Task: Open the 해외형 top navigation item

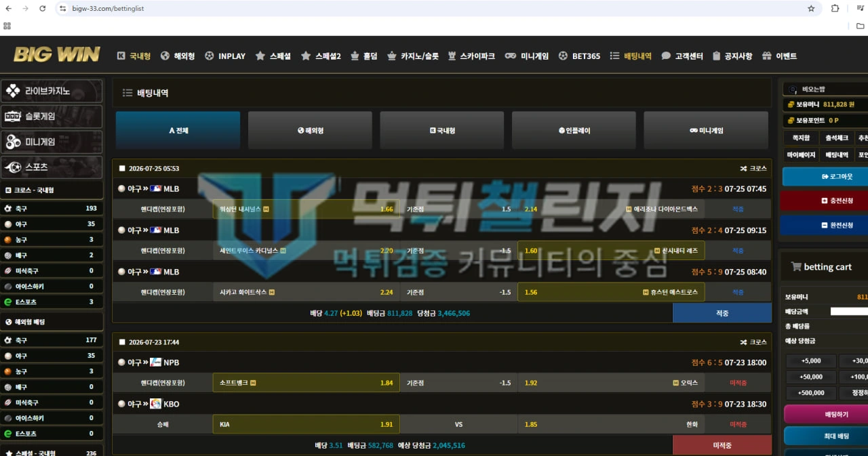Action: pos(178,56)
